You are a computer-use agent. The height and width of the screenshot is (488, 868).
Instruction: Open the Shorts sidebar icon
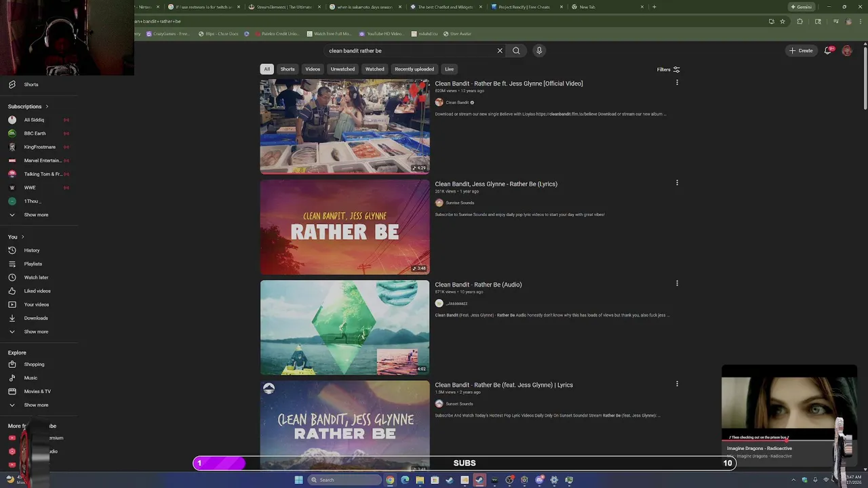pos(12,85)
